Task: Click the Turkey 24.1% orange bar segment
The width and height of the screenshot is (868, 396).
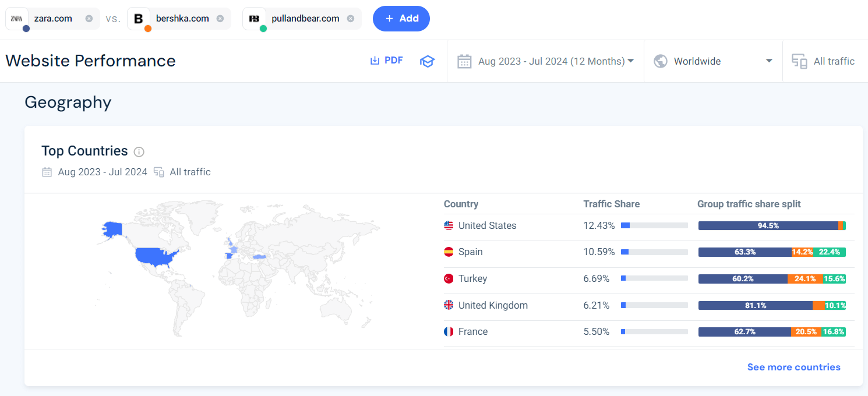Action: (x=805, y=279)
